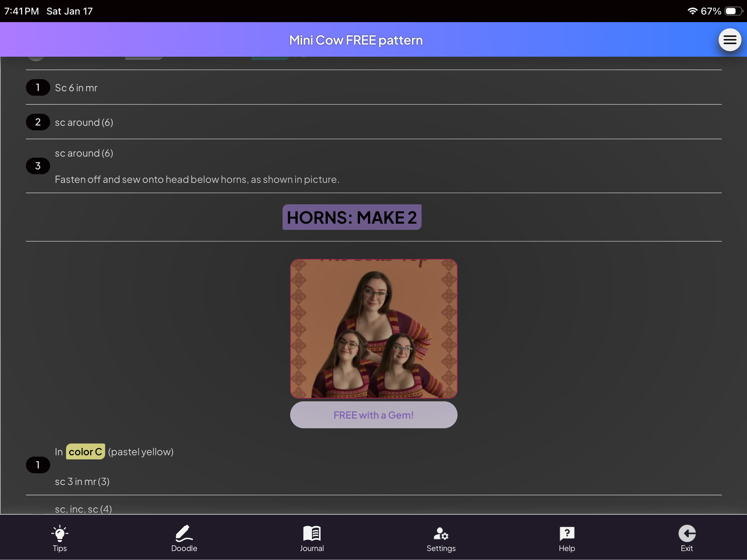
Task: Tap the 'color C' yellow highlight tag
Action: click(85, 451)
